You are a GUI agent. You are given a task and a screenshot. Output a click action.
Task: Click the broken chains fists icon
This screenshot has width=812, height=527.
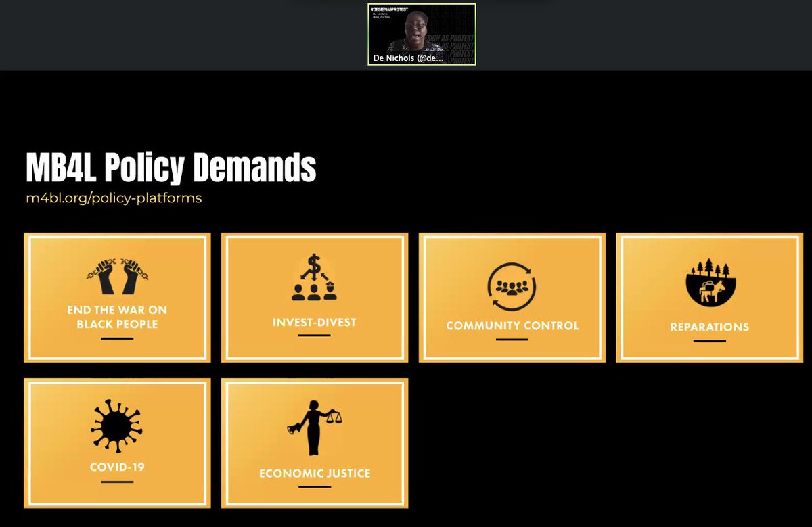coord(117,278)
